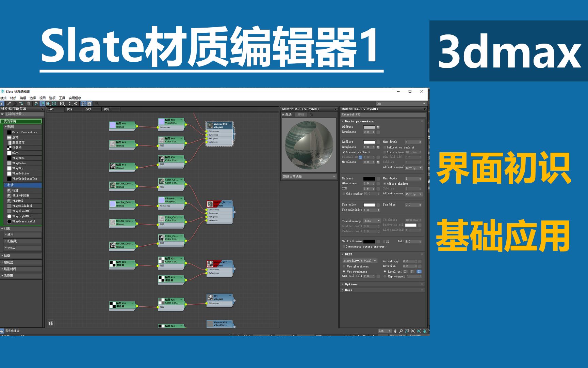Click the Delete selected trash icon
Screen dimensions: 588x368
point(29,104)
